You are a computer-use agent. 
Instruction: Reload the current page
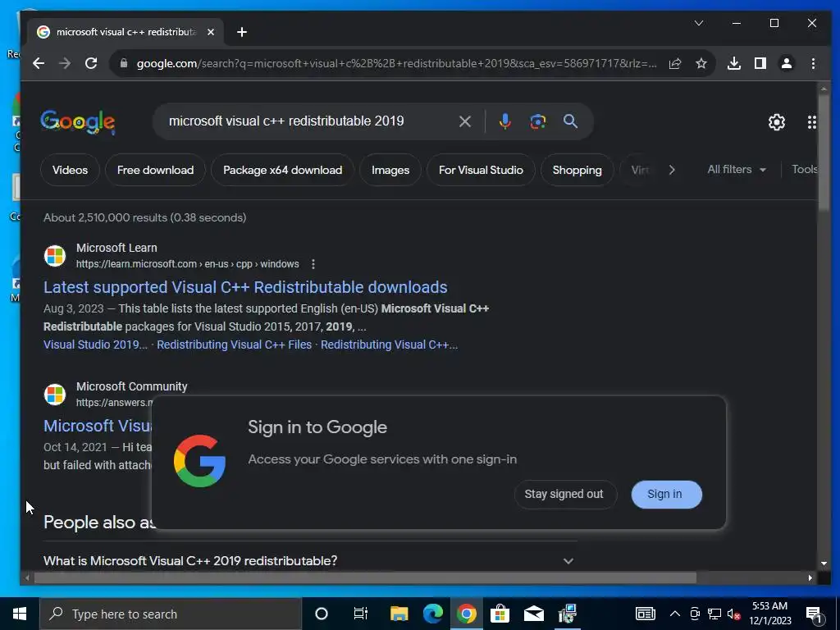(91, 63)
